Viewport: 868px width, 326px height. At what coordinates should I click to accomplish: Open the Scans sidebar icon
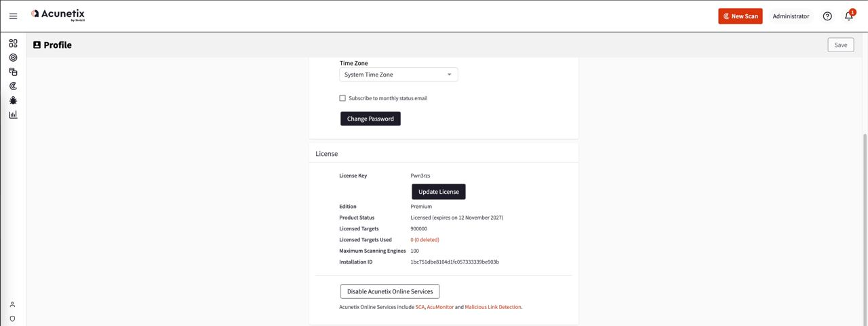click(13, 72)
